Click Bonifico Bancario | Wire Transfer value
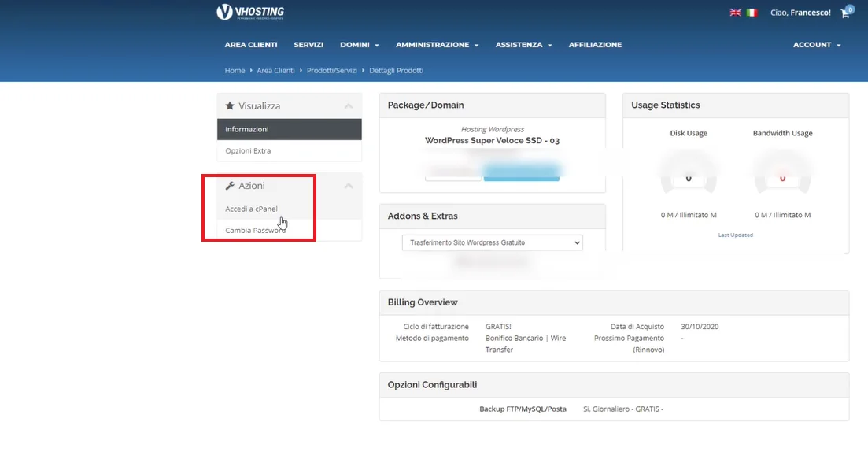Image resolution: width=868 pixels, height=470 pixels. pos(526,344)
